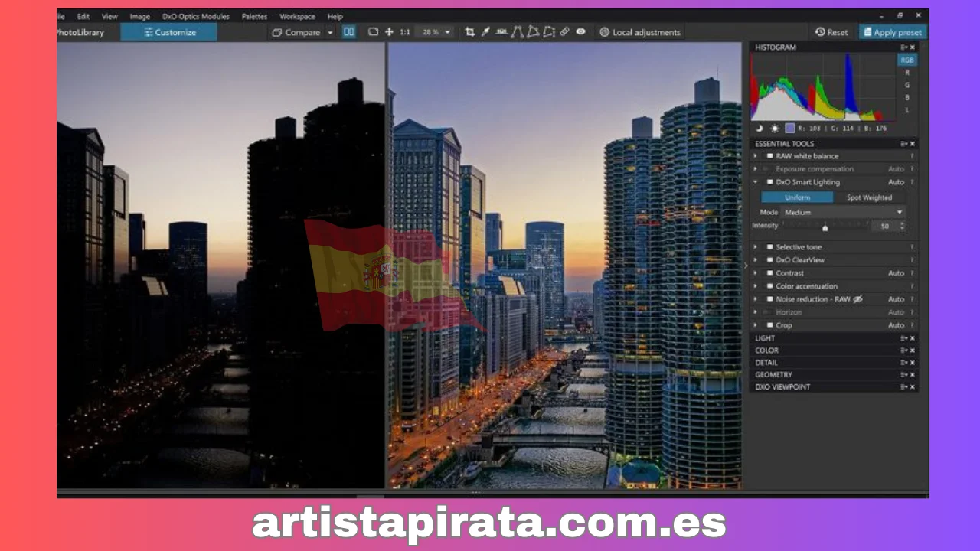The width and height of the screenshot is (980, 551).
Task: Close the Essential Tools palette
Action: pyautogui.click(x=913, y=144)
